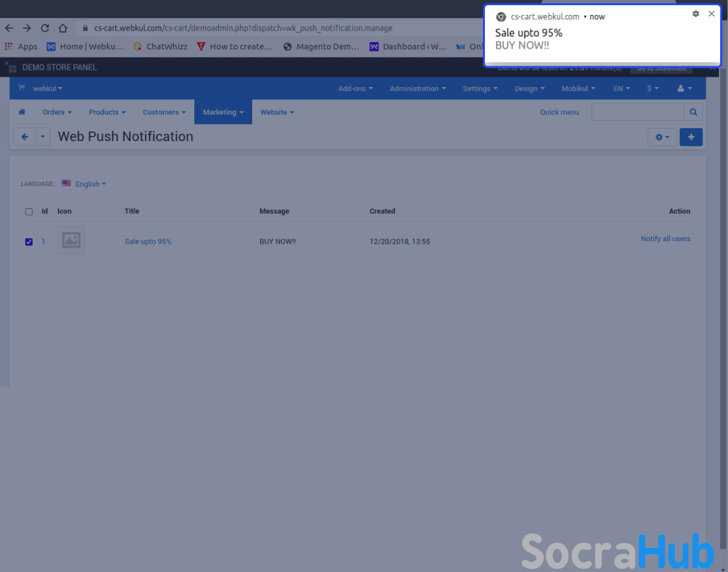The height and width of the screenshot is (572, 728).
Task: Open the Sale upto 95% title link
Action: pyautogui.click(x=148, y=241)
